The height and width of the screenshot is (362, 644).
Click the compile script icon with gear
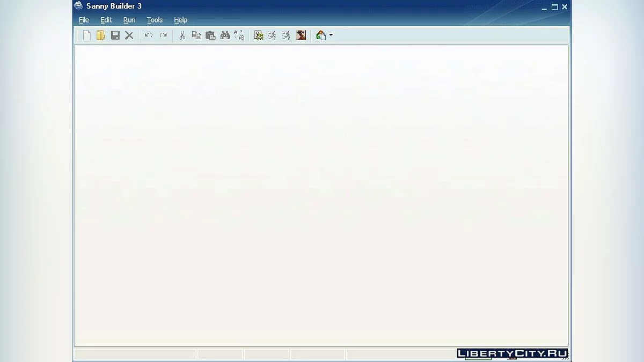[259, 35]
